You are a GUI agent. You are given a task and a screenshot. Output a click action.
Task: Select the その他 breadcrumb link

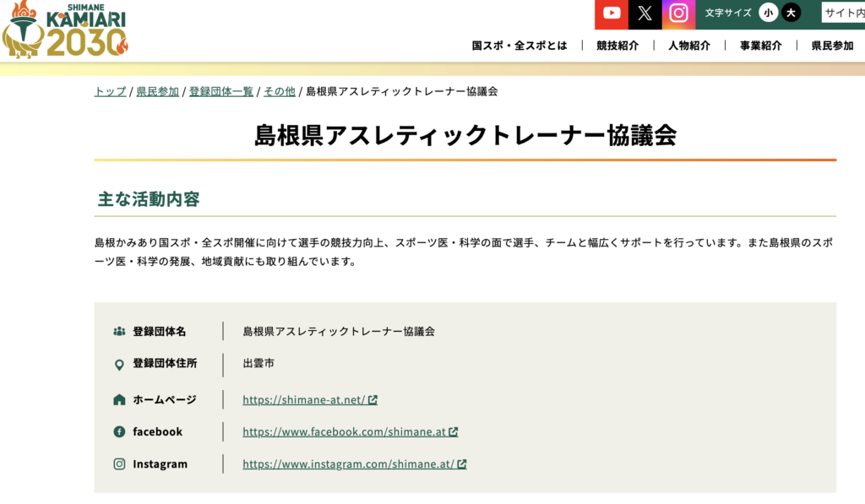279,91
